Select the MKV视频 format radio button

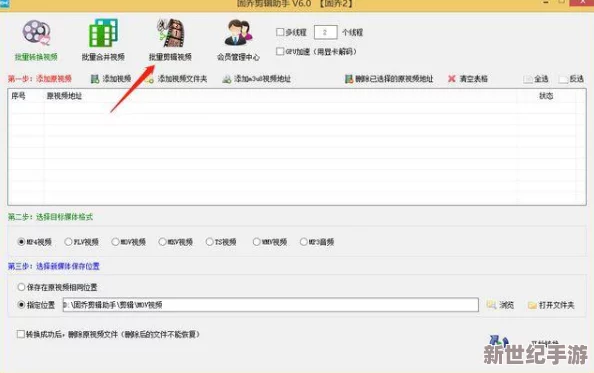coord(162,242)
